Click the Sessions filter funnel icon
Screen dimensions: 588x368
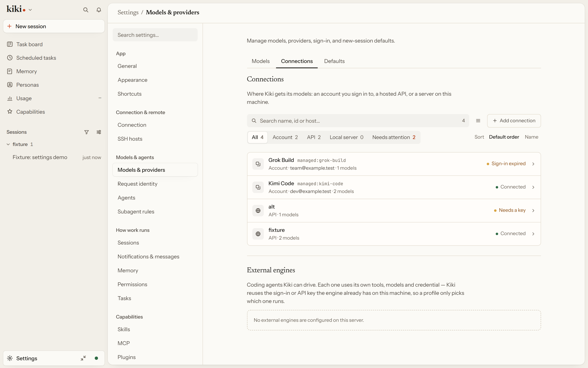coord(87,132)
